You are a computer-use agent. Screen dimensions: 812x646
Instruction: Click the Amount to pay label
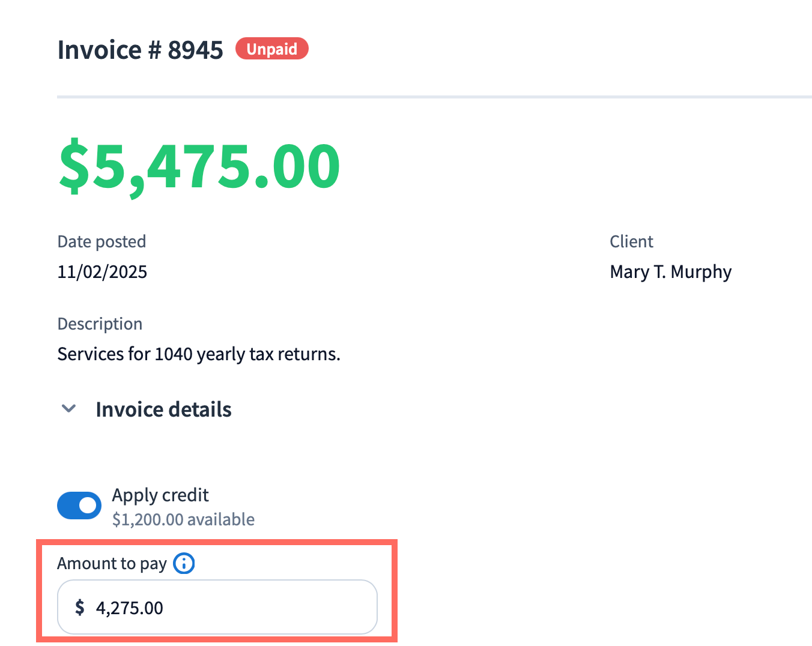tap(112, 564)
